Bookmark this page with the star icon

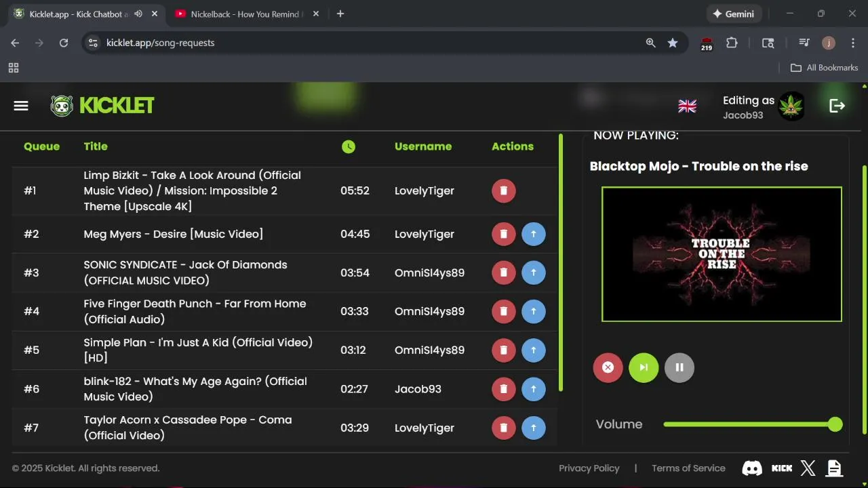673,43
